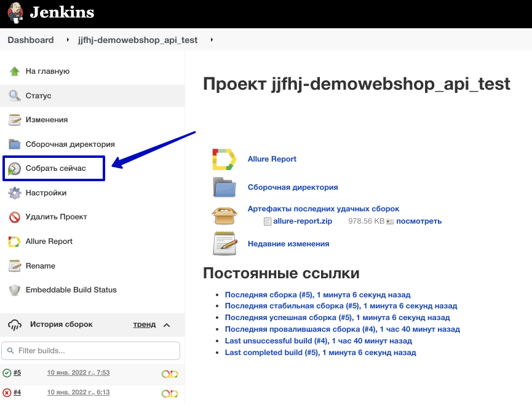Screen dimensions: 532x403
Task: Click посмотреть artifact link
Action: (419, 221)
